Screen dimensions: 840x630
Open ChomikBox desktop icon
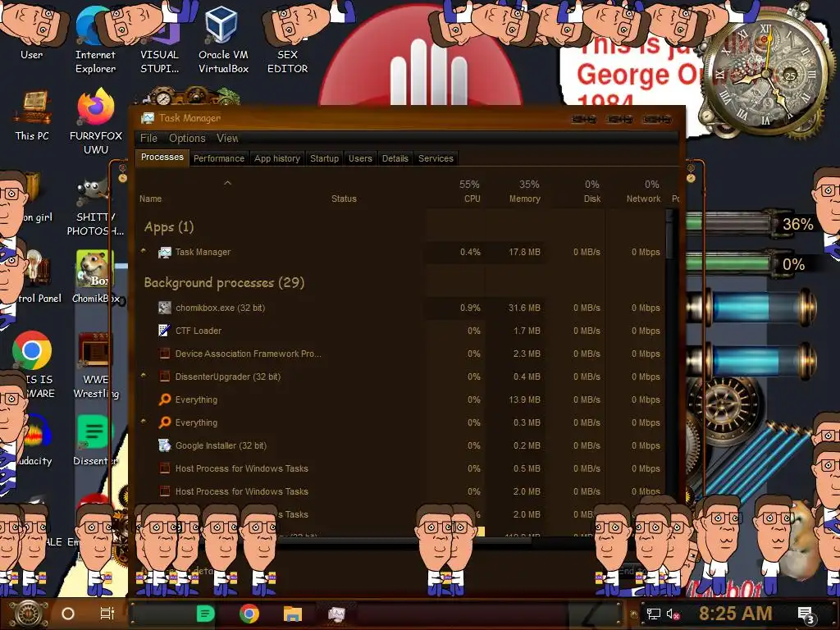click(95, 276)
